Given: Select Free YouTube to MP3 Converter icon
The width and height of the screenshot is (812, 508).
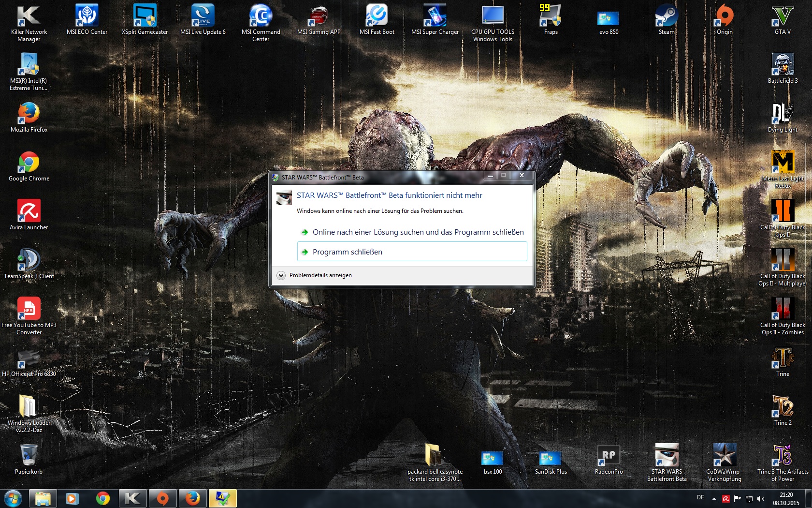Looking at the screenshot, I should 29,315.
